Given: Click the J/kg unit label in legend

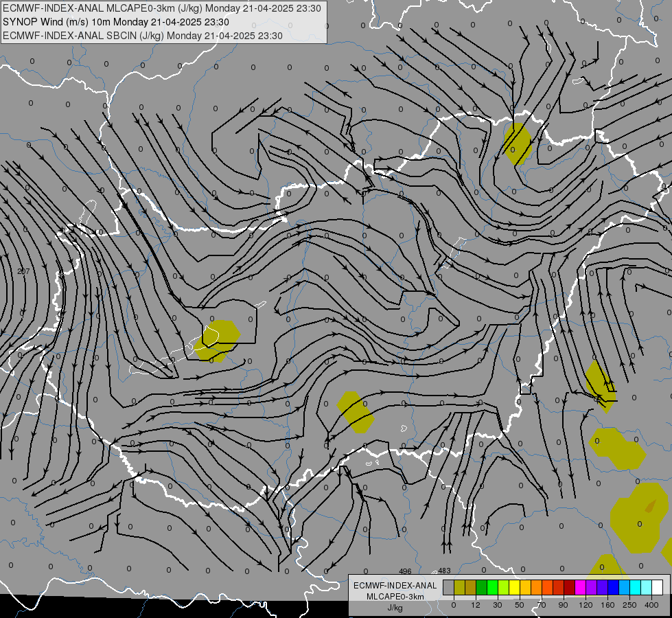Looking at the screenshot, I should 395,608.
